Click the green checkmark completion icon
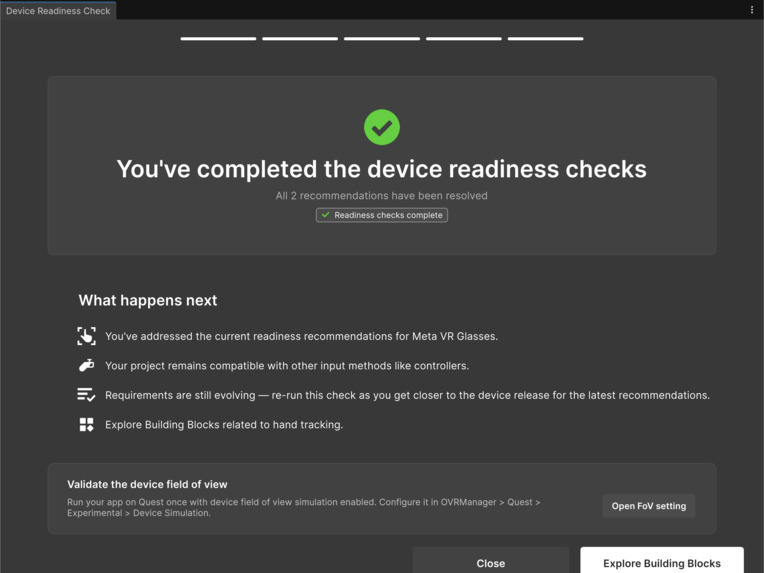764x573 pixels. click(x=382, y=127)
